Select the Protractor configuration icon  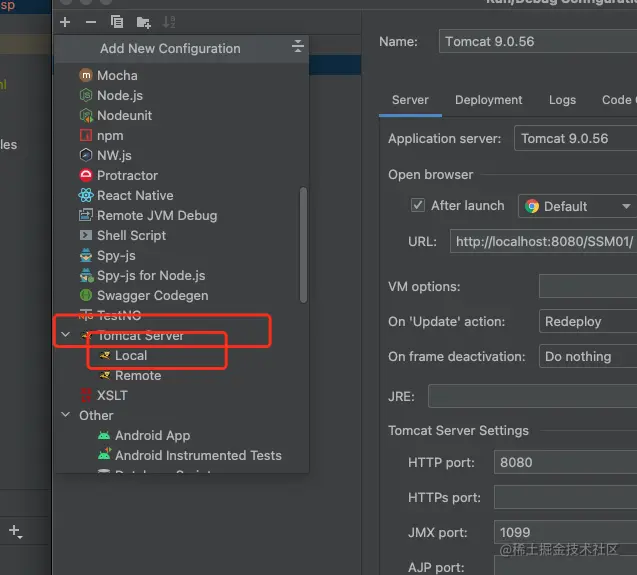86,175
